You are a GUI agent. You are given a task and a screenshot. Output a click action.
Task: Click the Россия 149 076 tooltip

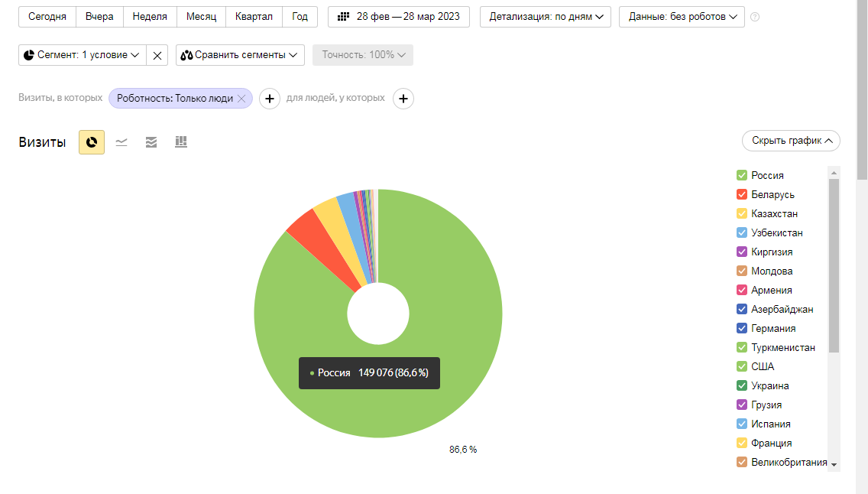(x=369, y=373)
